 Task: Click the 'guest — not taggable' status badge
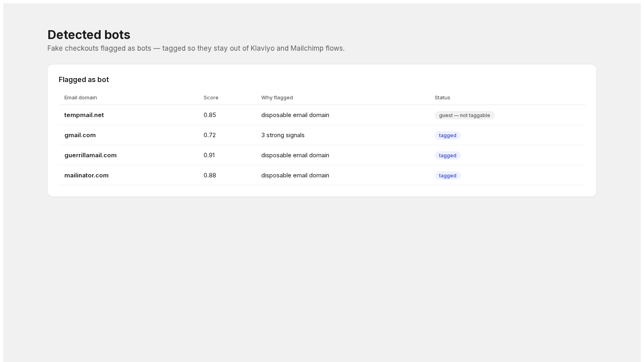[x=464, y=115]
